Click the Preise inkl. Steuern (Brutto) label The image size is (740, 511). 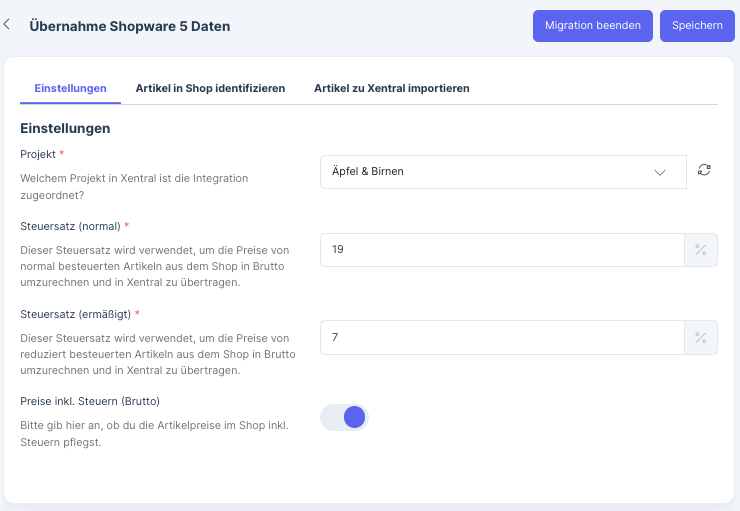[90, 401]
